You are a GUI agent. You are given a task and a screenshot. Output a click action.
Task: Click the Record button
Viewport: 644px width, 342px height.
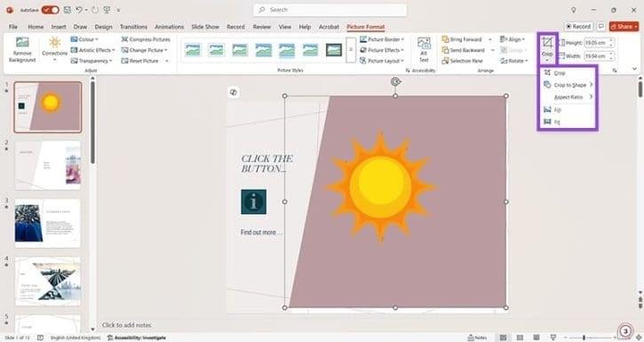click(578, 27)
